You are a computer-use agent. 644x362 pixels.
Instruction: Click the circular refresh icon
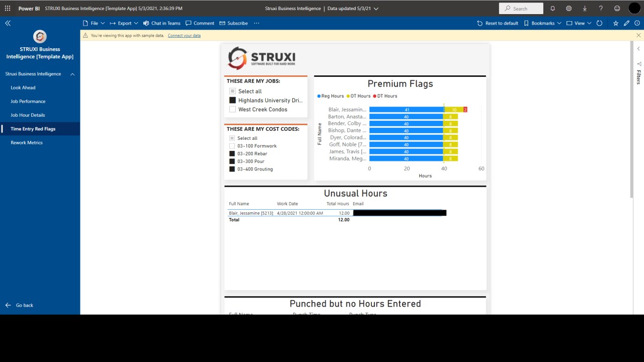point(599,23)
